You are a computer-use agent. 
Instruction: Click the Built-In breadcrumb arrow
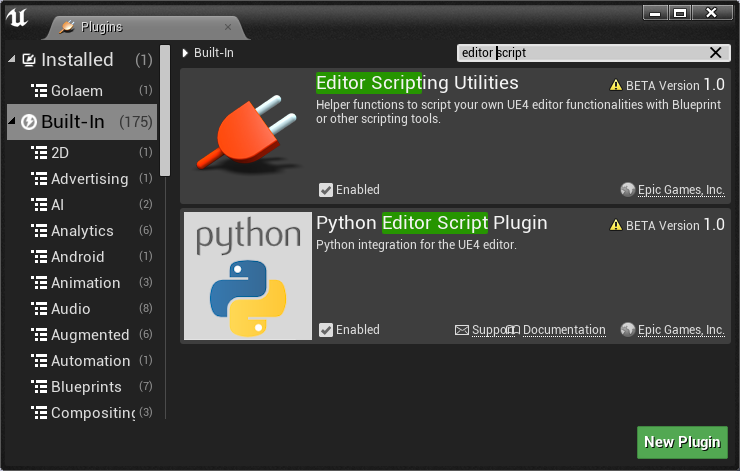tap(185, 53)
